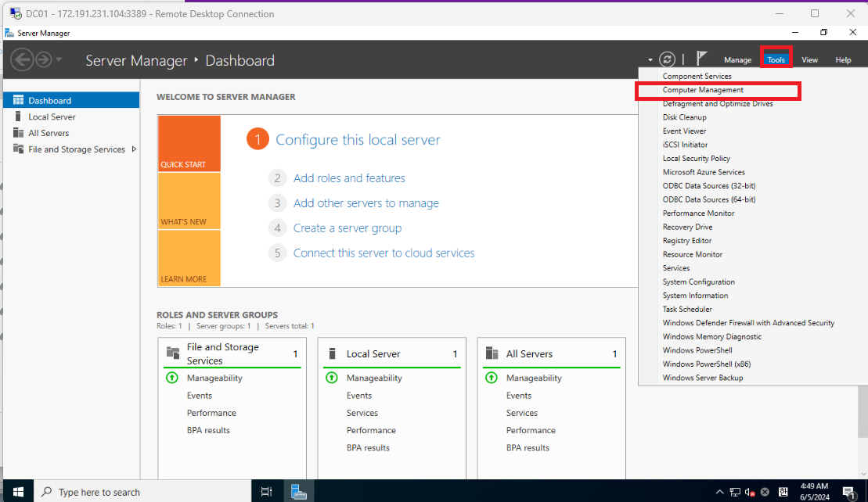Choose ODBC Data Sources (64-bit)
868x502 pixels.
click(x=709, y=199)
